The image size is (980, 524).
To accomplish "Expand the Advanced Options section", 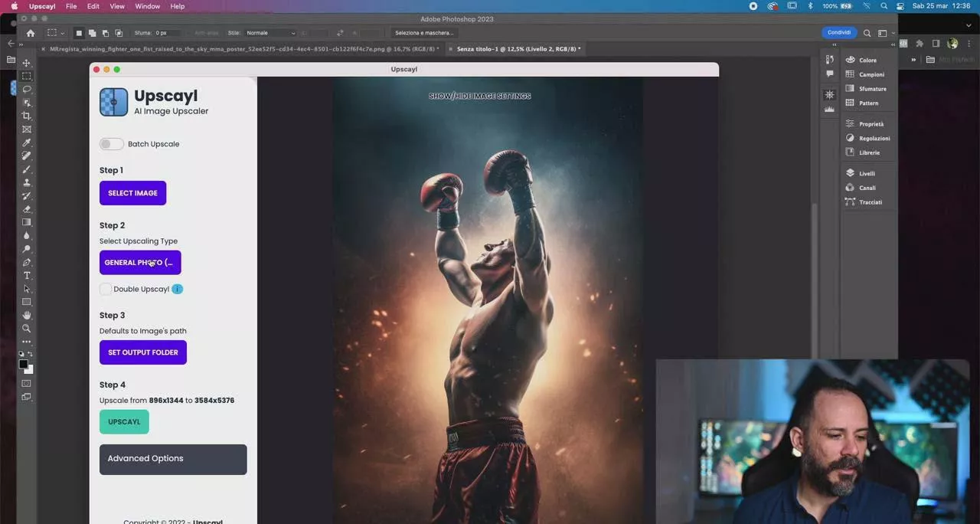I will coord(173,459).
